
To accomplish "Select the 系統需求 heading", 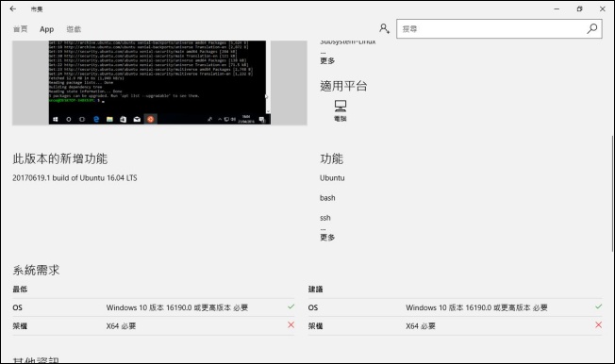I will tap(36, 270).
